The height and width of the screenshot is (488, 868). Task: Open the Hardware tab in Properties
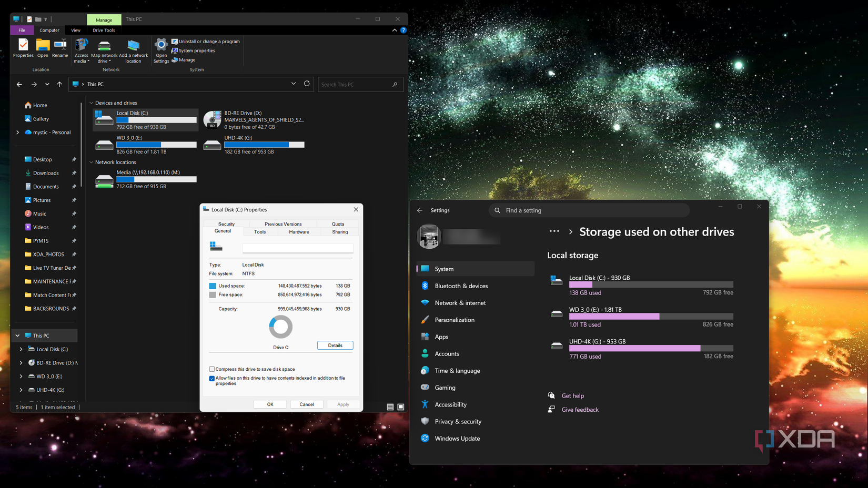tap(299, 232)
